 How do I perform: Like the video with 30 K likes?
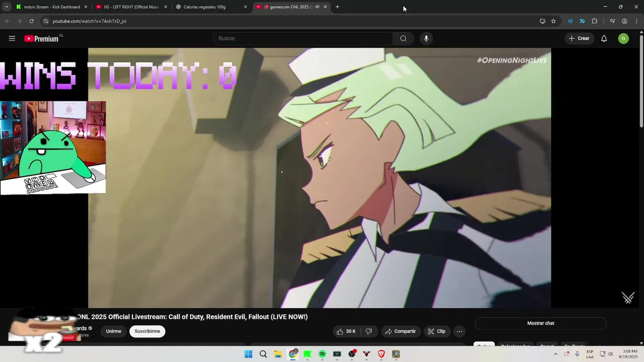coord(346,331)
